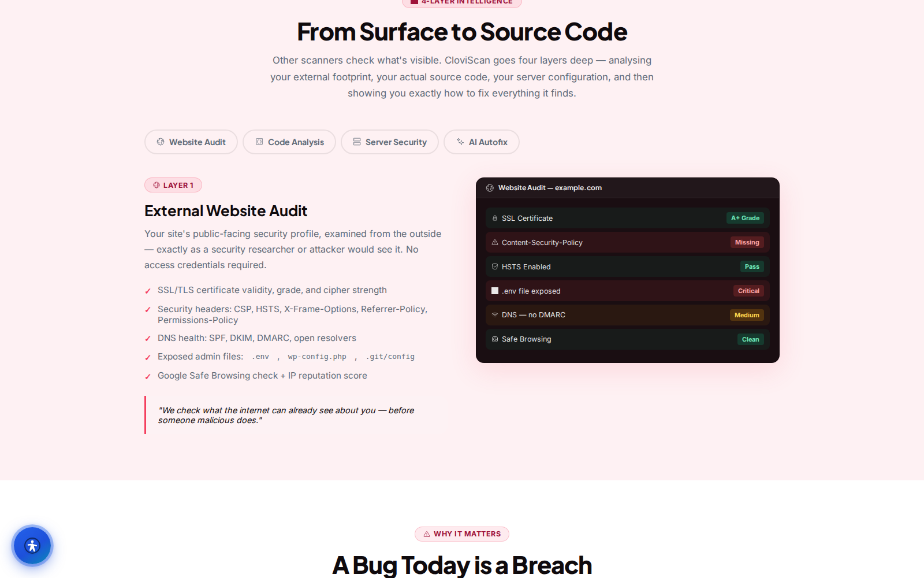Open the Server Security tab

tap(390, 142)
